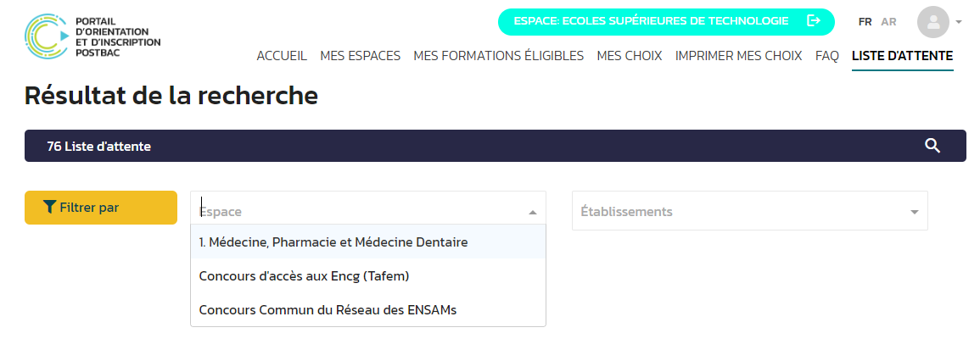The height and width of the screenshot is (361, 980).
Task: Select Médecine, Pharmacie et Médecine Dentaire option
Action: 333,242
